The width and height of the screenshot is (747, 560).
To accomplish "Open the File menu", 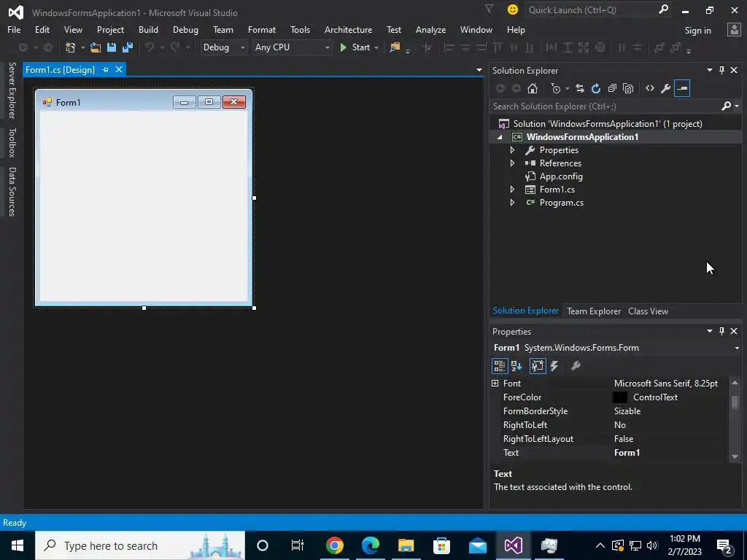I will [x=14, y=29].
